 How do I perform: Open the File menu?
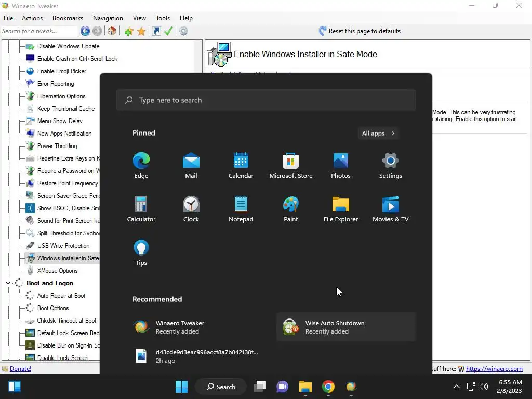pyautogui.click(x=8, y=18)
